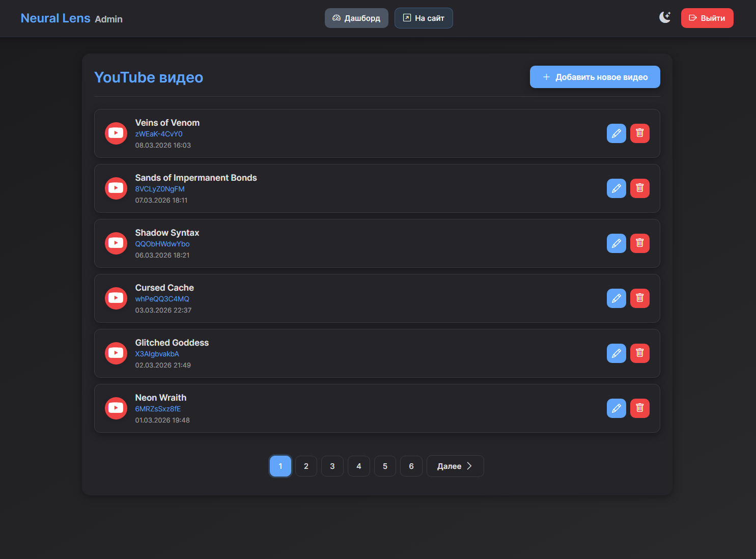Log out using the Выйти button

[x=707, y=18]
